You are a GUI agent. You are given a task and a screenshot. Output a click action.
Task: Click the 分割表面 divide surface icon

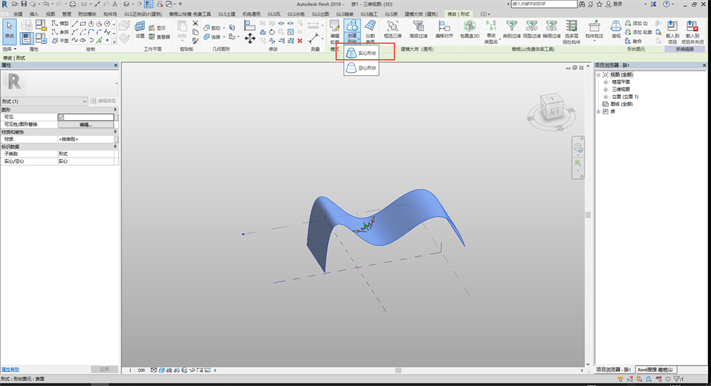[x=370, y=31]
